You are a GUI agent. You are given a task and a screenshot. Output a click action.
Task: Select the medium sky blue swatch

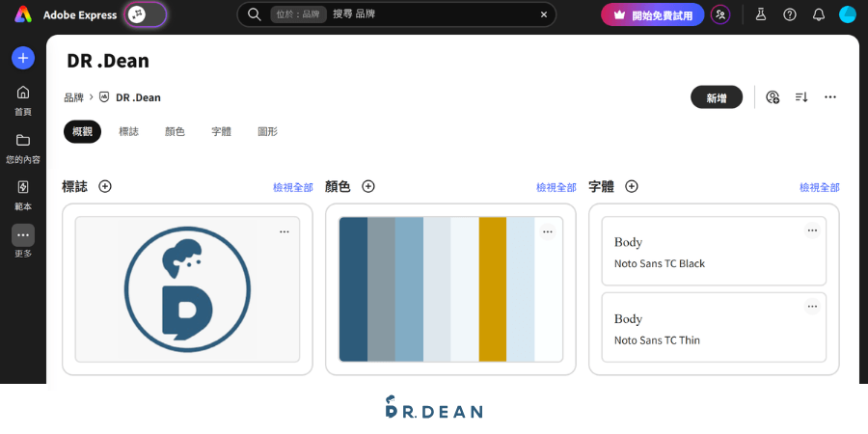click(409, 289)
